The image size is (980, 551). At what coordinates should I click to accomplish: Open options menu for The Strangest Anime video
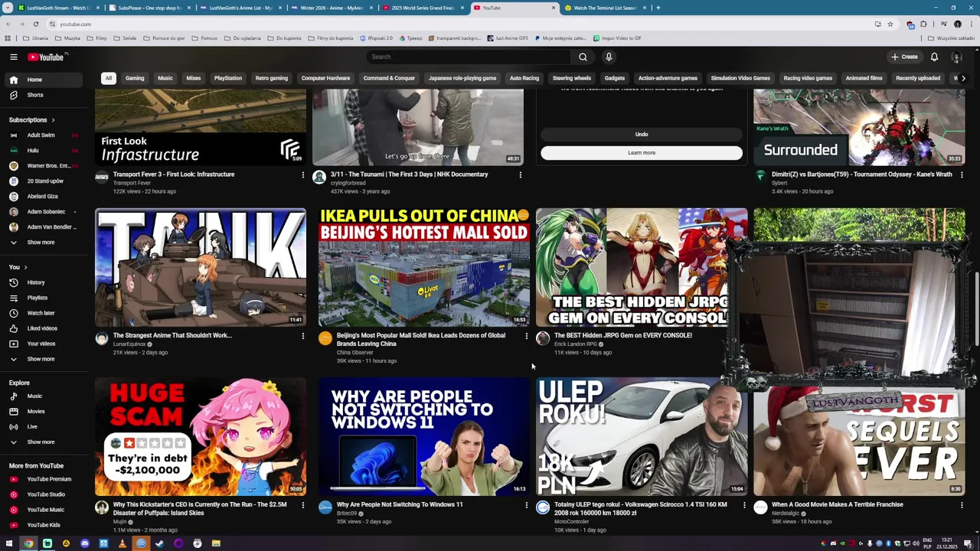coord(302,336)
